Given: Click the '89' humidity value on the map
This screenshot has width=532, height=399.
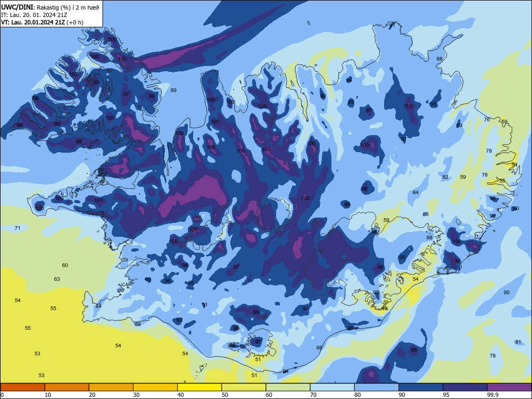Looking at the screenshot, I should (173, 90).
